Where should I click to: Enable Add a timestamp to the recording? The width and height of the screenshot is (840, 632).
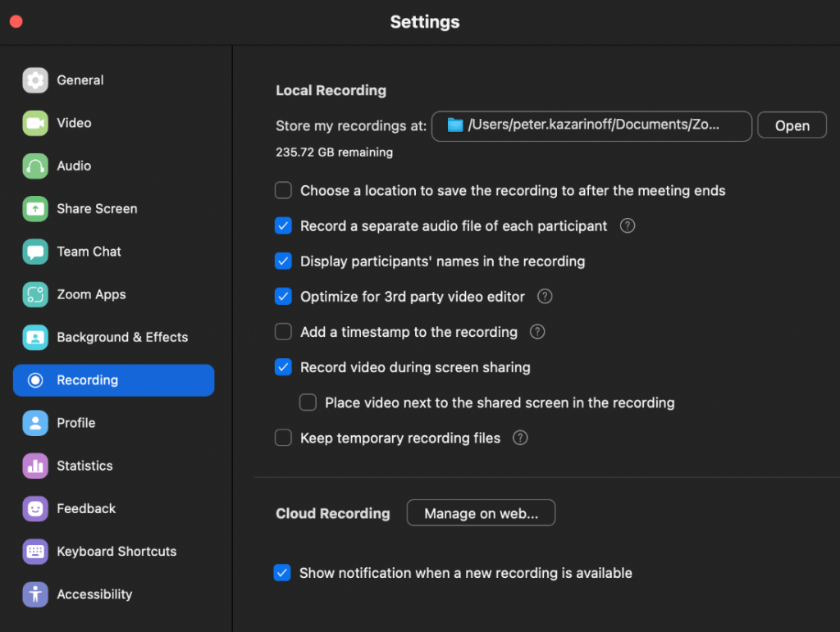[x=283, y=332]
